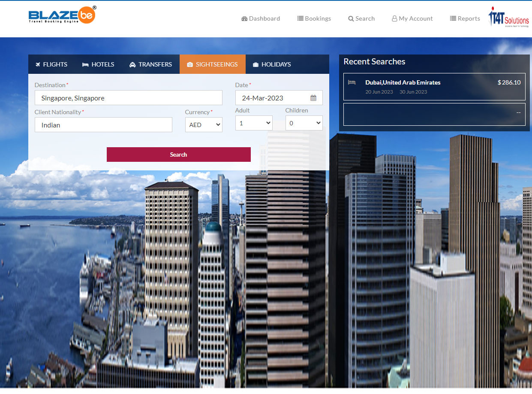
Task: Click the I4T Solutions logo
Action: pos(508,17)
